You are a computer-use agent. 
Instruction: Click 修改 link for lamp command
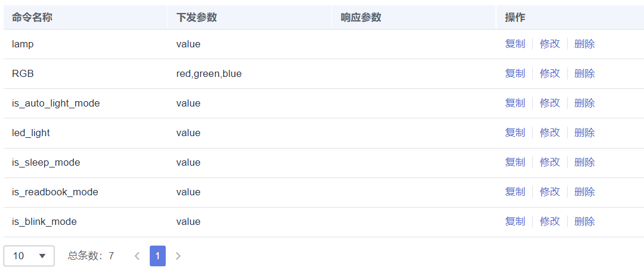(x=549, y=44)
